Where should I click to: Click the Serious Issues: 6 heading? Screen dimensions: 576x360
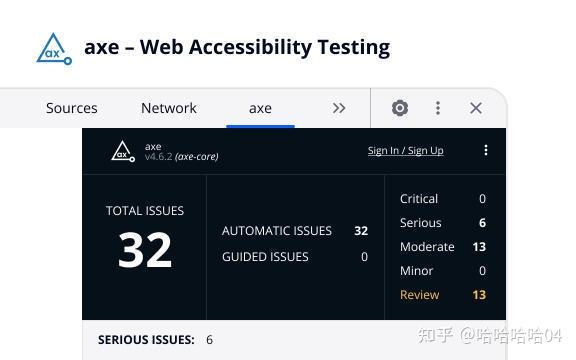(x=155, y=340)
